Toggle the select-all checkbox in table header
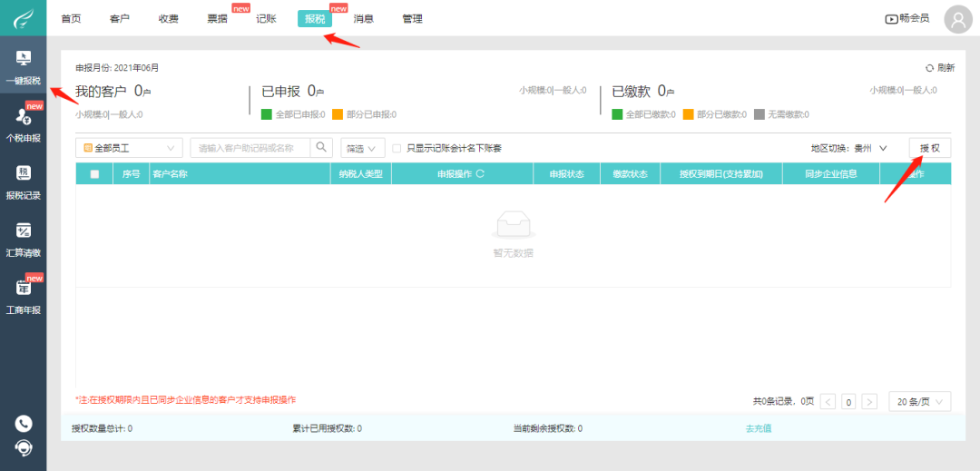Viewport: 980px width, 471px height. click(x=94, y=173)
